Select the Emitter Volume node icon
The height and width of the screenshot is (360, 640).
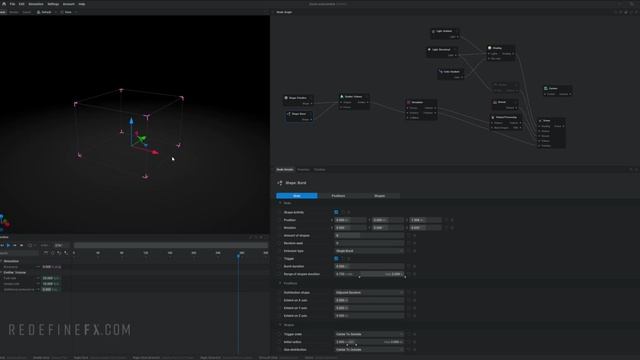coord(342,97)
